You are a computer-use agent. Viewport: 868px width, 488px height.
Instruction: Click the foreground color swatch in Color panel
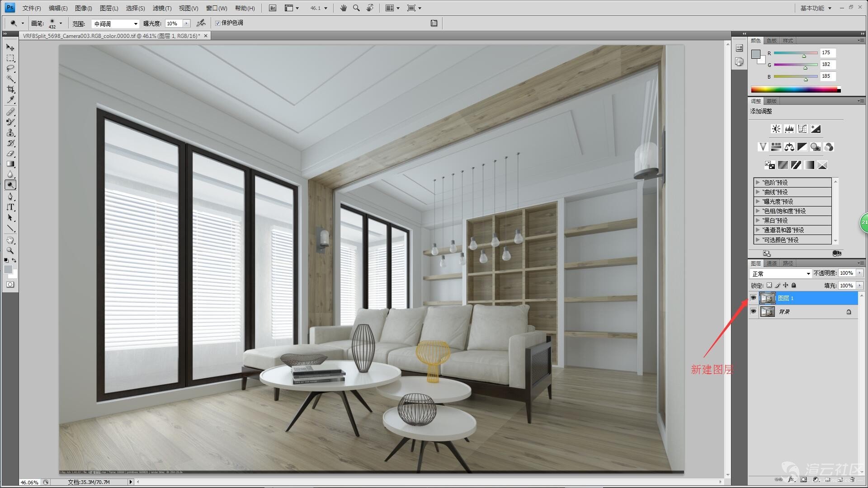pos(755,54)
